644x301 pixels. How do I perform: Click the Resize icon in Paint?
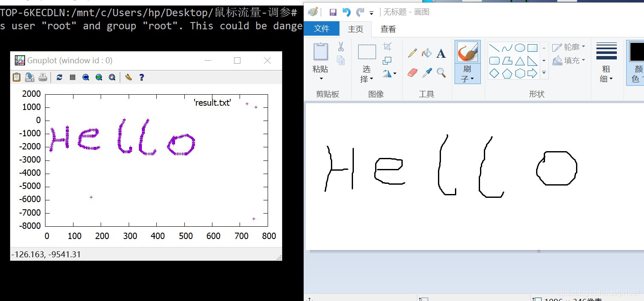point(387,60)
